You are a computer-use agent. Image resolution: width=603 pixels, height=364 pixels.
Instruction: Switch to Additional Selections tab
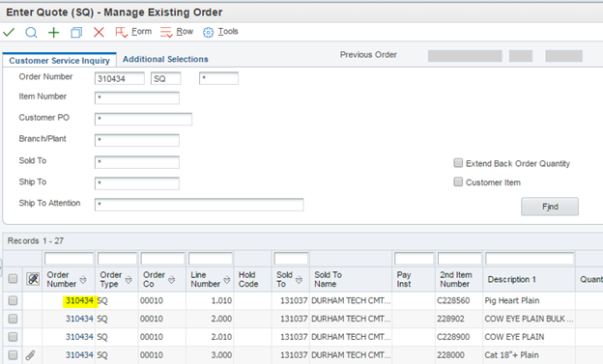click(x=165, y=59)
